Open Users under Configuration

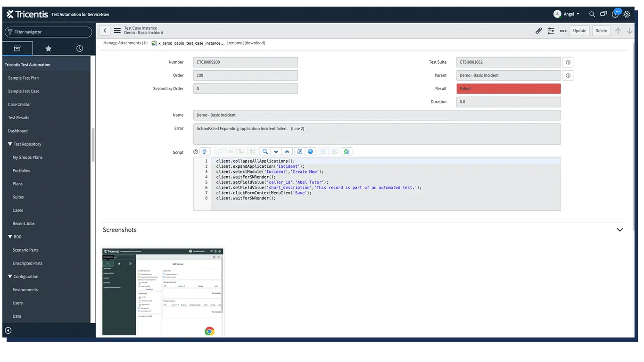17,303
